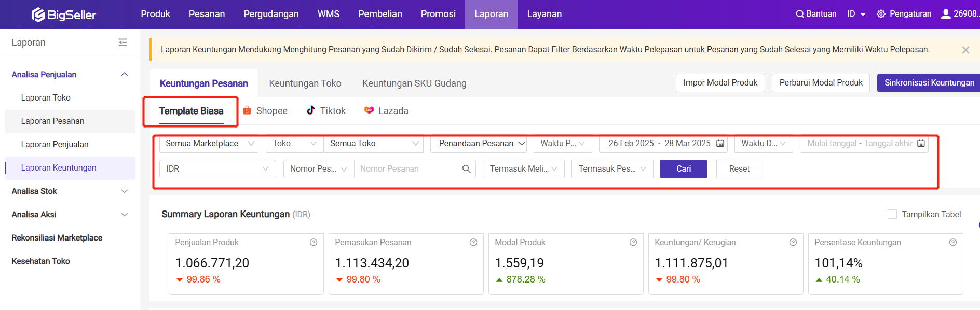This screenshot has height=310, width=980.
Task: Click help icon on Persentase Keuntungan card
Action: click(953, 243)
